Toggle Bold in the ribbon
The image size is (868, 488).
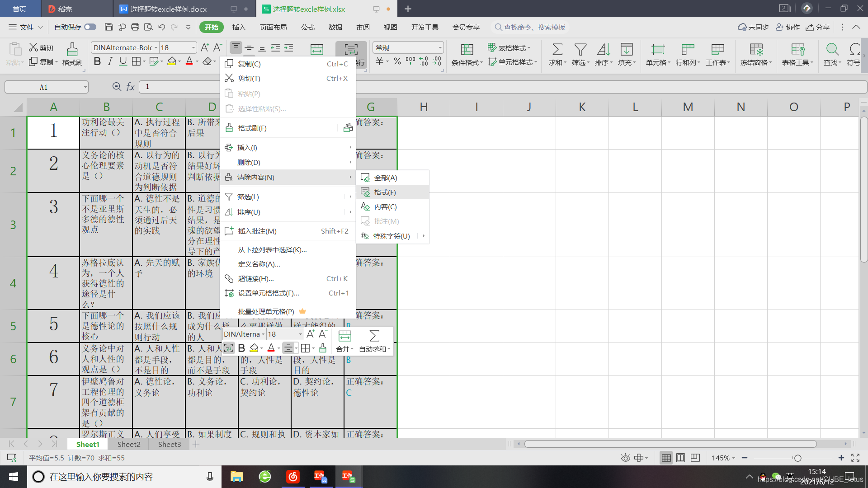click(x=97, y=61)
